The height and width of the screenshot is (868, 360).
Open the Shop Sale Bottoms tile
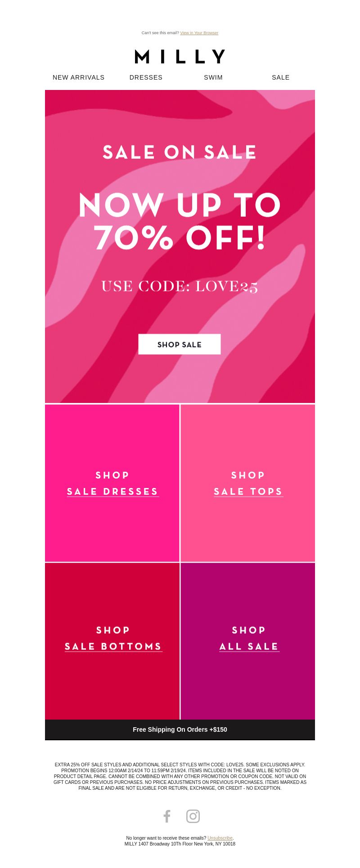tap(112, 641)
